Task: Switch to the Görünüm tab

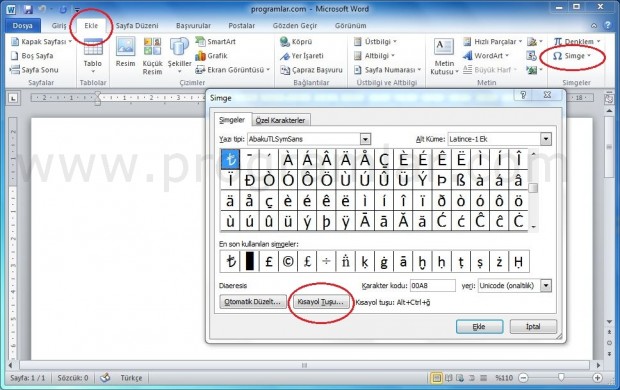Action: coord(350,26)
